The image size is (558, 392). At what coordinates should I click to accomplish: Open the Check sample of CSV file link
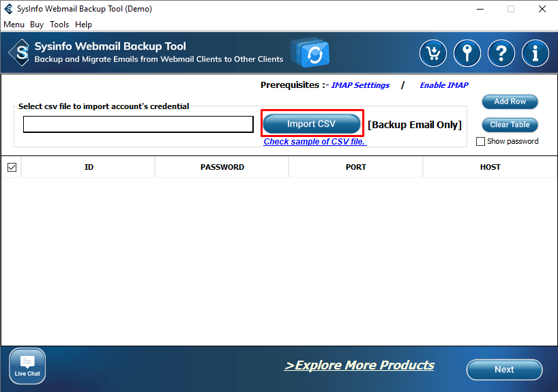314,142
